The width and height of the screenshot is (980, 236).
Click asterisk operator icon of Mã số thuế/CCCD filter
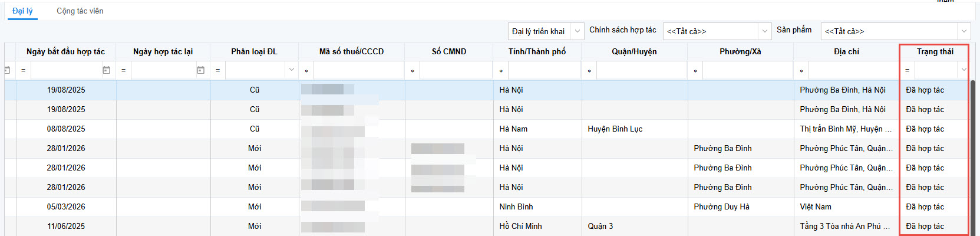coord(306,71)
